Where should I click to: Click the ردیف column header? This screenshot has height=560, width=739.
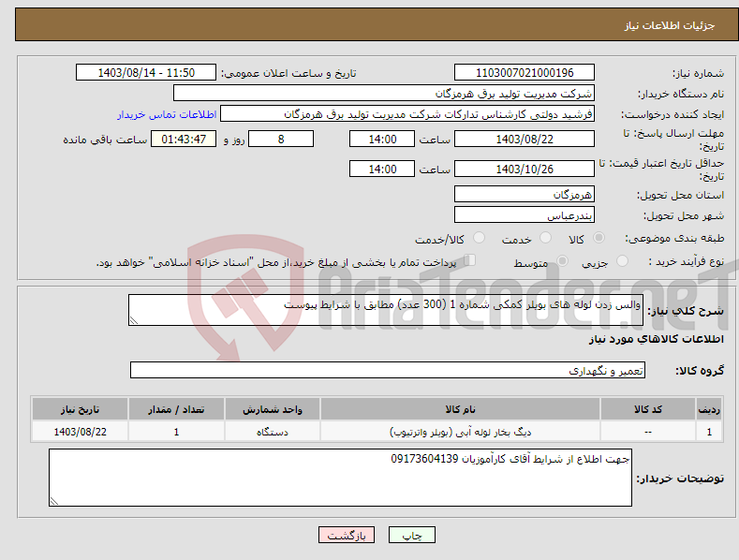(709, 409)
